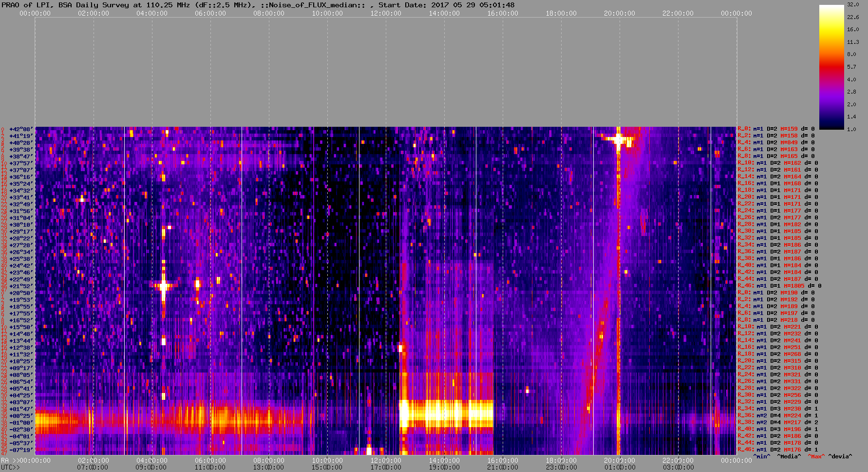Click the row stats line with M=315
Image resolution: width=868 pixels, height=472 pixels.
tap(778, 361)
